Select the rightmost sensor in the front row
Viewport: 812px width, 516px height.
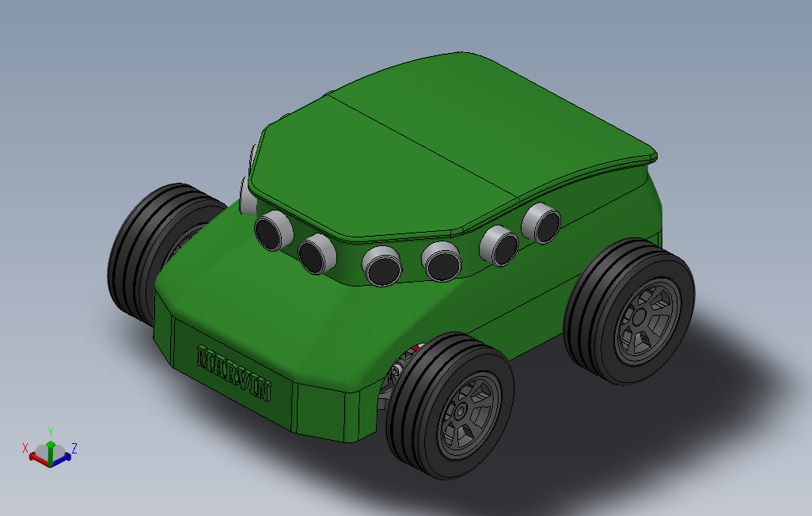541,223
